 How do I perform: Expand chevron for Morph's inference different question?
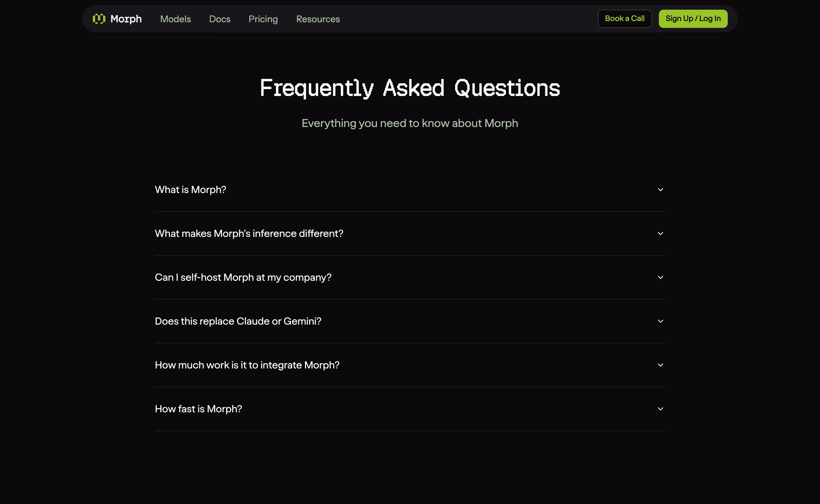(660, 233)
